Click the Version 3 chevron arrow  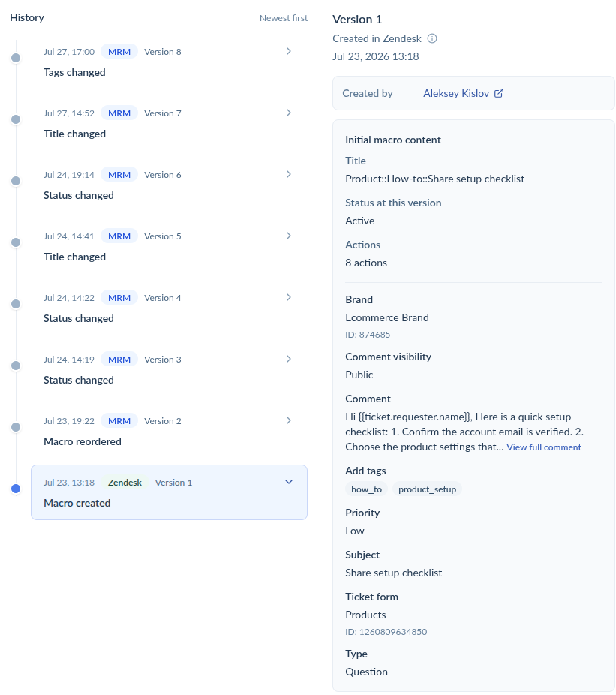tap(289, 359)
